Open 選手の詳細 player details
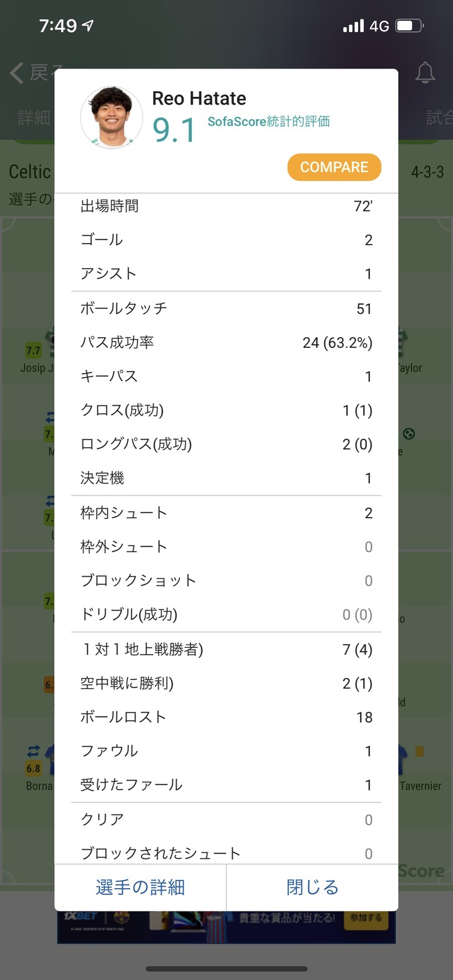Screen dimensions: 453x980 click(140, 887)
